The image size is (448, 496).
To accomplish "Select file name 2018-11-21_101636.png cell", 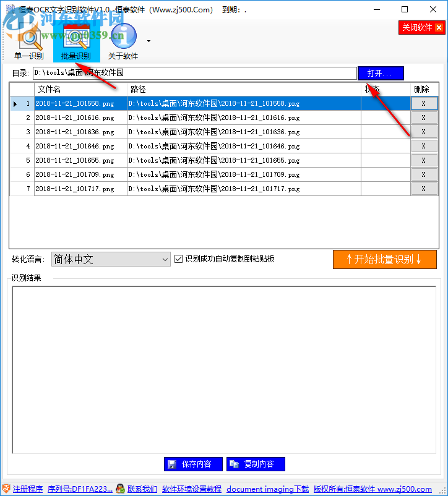I will [80, 132].
